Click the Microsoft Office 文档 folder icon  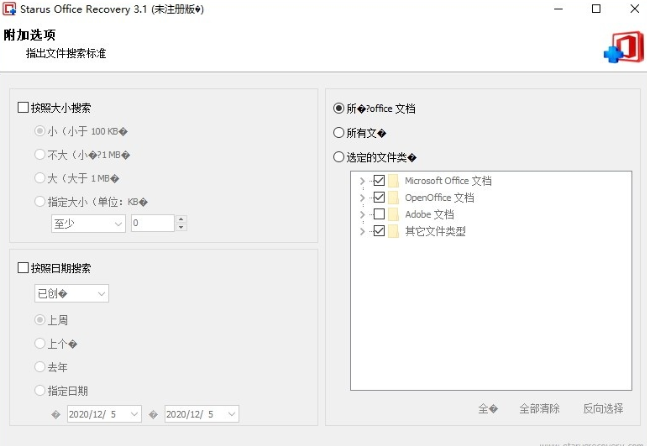pyautogui.click(x=394, y=181)
